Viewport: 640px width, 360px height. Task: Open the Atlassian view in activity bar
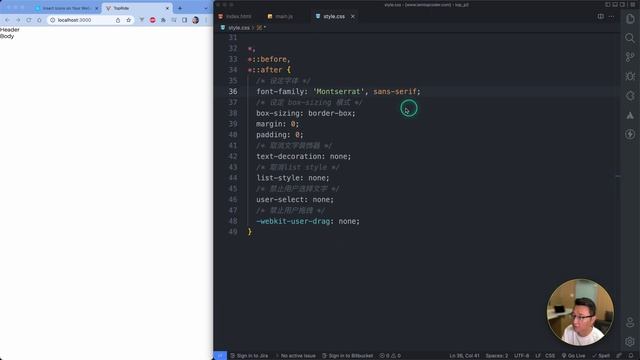pos(630,115)
